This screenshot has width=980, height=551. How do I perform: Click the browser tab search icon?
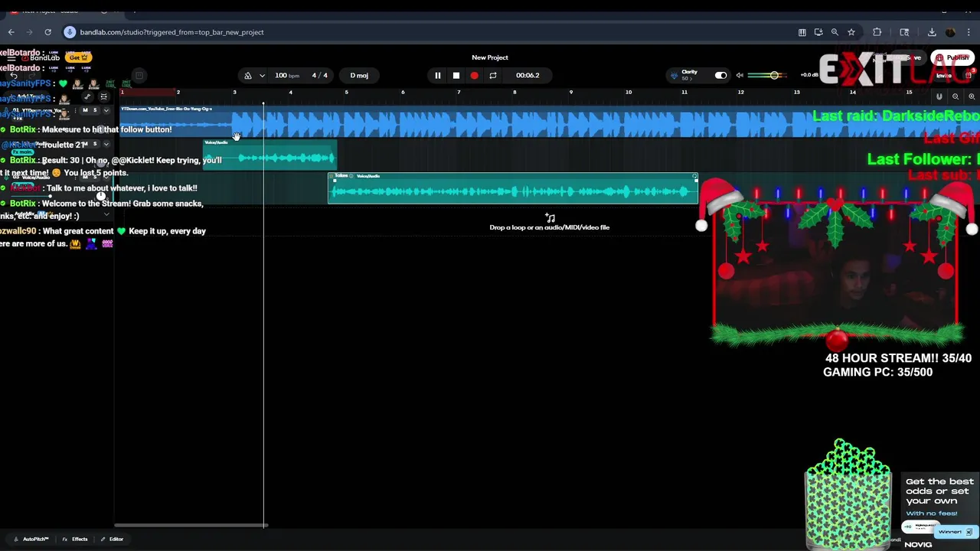click(904, 32)
